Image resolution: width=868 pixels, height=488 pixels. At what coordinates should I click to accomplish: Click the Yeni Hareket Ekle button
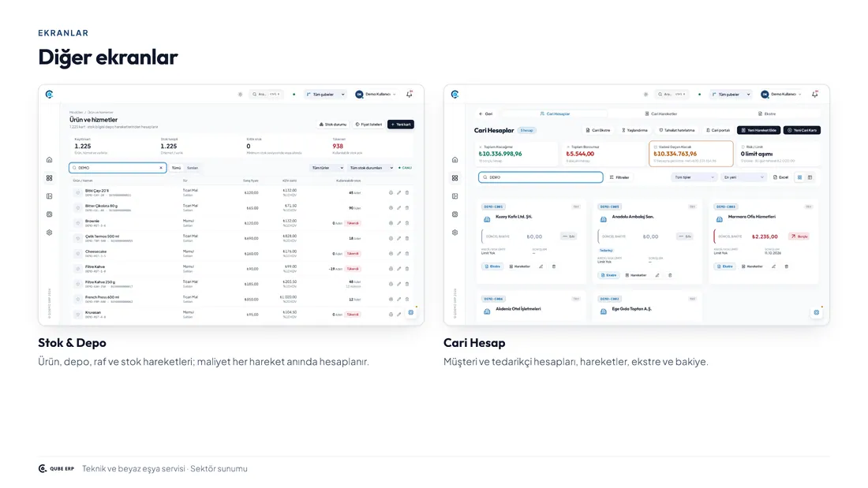pos(759,131)
